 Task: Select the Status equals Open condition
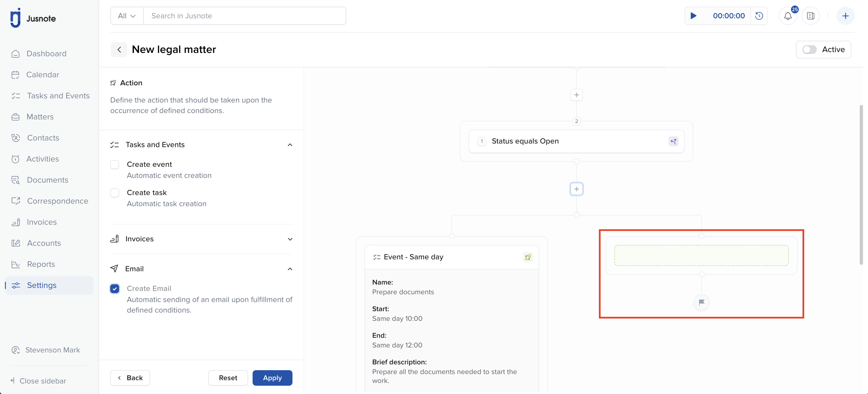click(x=576, y=141)
